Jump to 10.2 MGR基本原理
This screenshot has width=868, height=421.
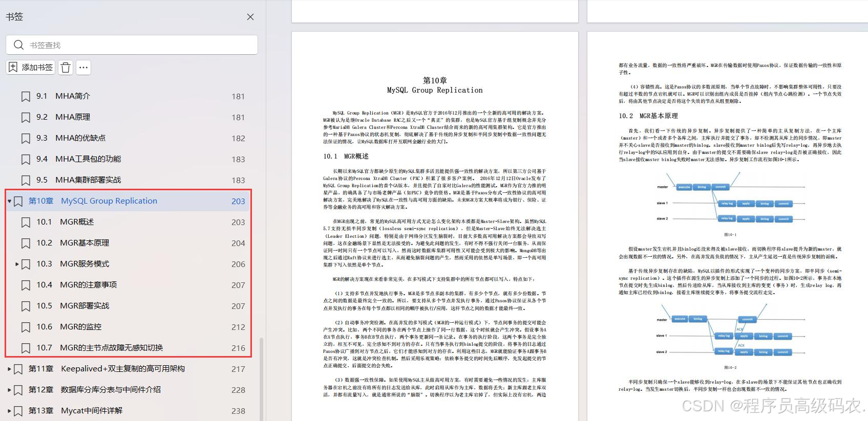[73, 243]
